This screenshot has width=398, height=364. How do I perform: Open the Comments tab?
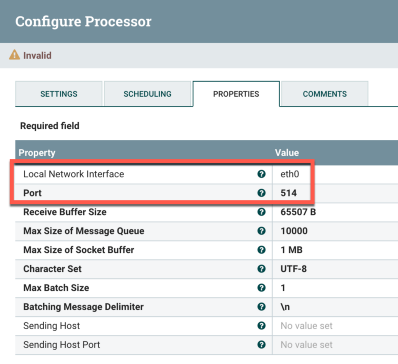325,94
